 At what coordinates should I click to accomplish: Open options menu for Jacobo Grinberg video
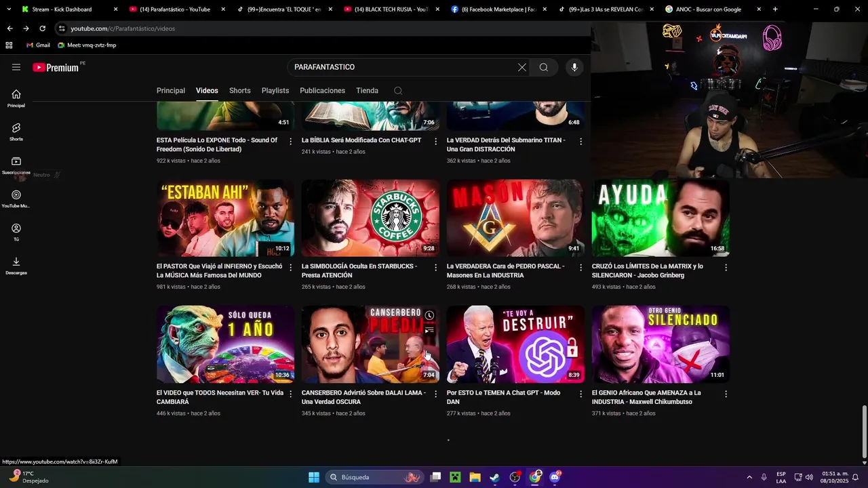click(726, 268)
